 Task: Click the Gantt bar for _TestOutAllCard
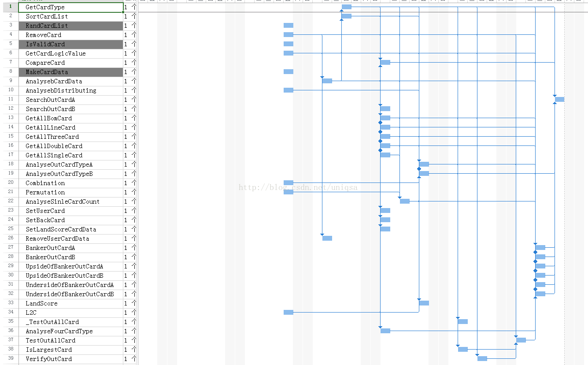pyautogui.click(x=463, y=321)
